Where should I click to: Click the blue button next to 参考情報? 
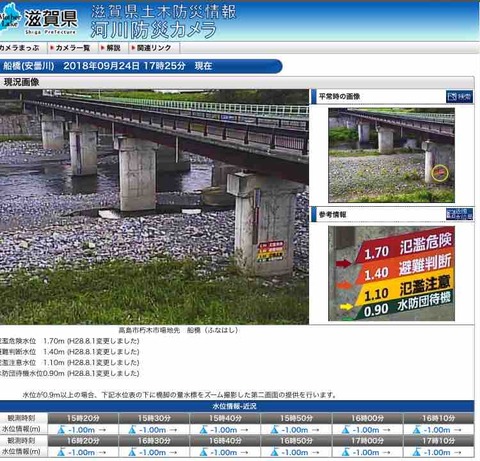[x=459, y=214]
